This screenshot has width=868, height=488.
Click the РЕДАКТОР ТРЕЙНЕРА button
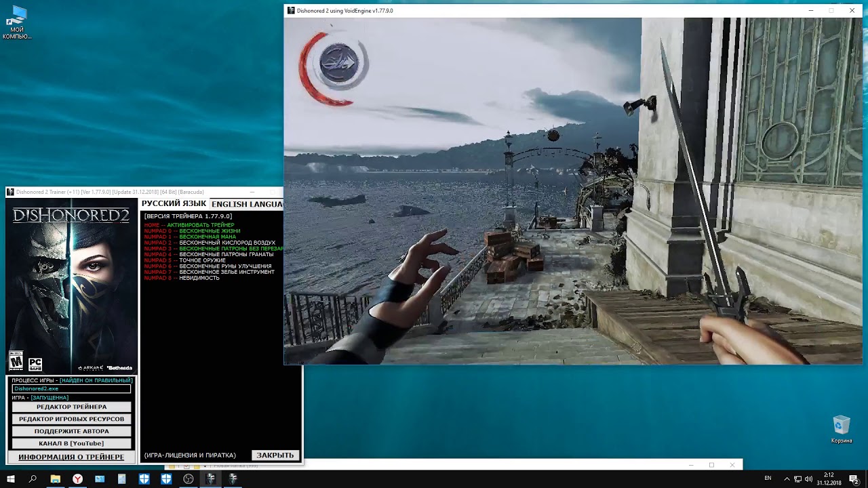71,407
